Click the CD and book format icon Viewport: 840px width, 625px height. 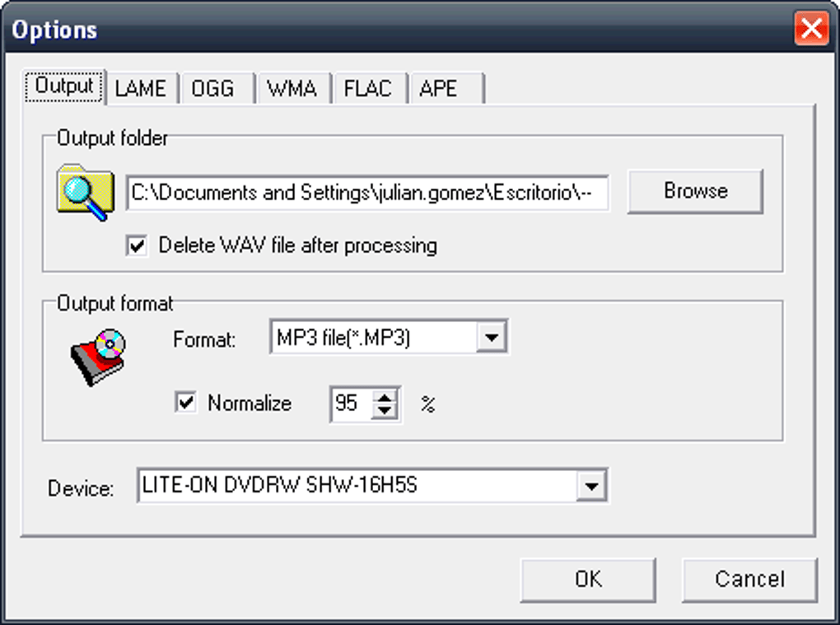tap(98, 357)
